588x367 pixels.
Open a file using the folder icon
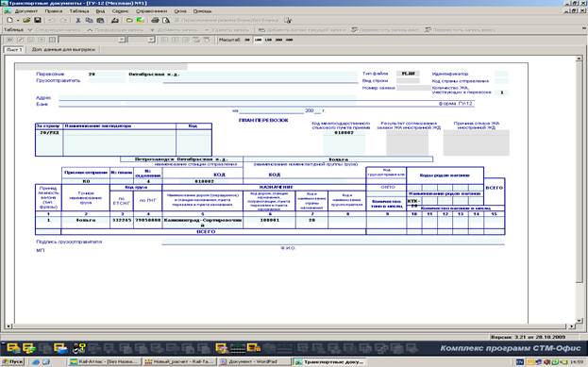click(26, 20)
